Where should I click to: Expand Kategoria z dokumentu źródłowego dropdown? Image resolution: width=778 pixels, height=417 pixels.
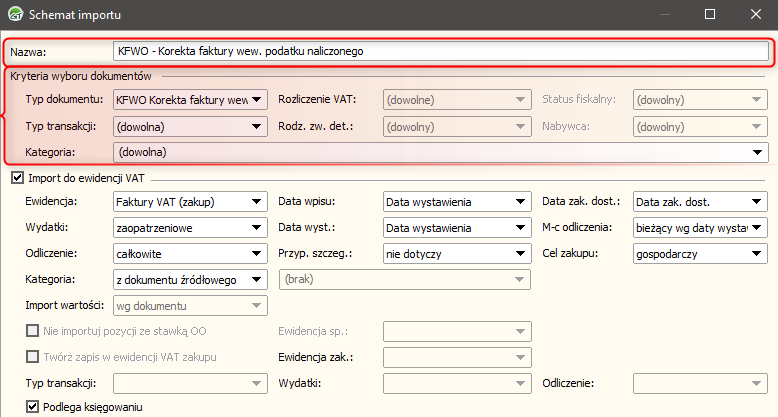(x=190, y=279)
